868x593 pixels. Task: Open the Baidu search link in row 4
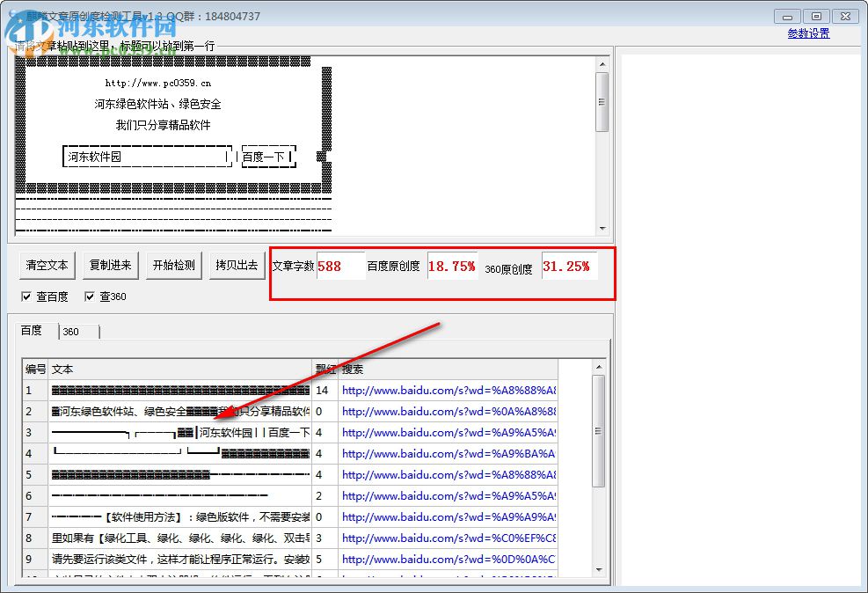(449, 453)
